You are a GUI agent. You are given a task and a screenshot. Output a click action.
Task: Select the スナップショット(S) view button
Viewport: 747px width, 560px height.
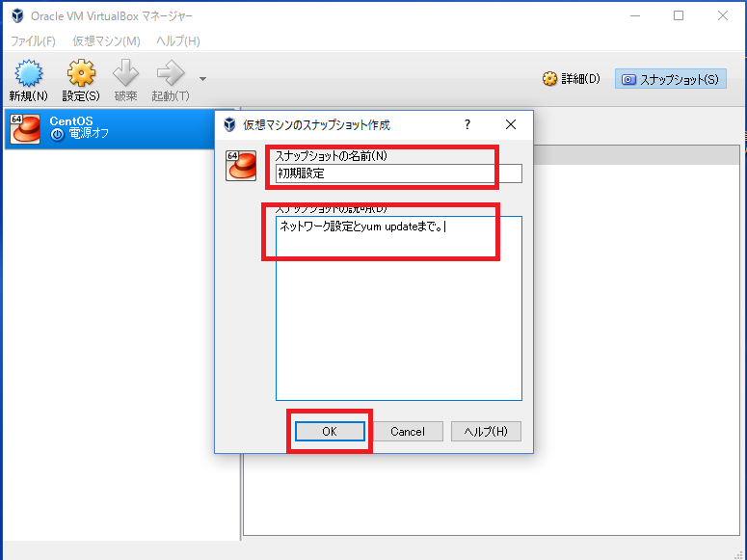(x=670, y=79)
